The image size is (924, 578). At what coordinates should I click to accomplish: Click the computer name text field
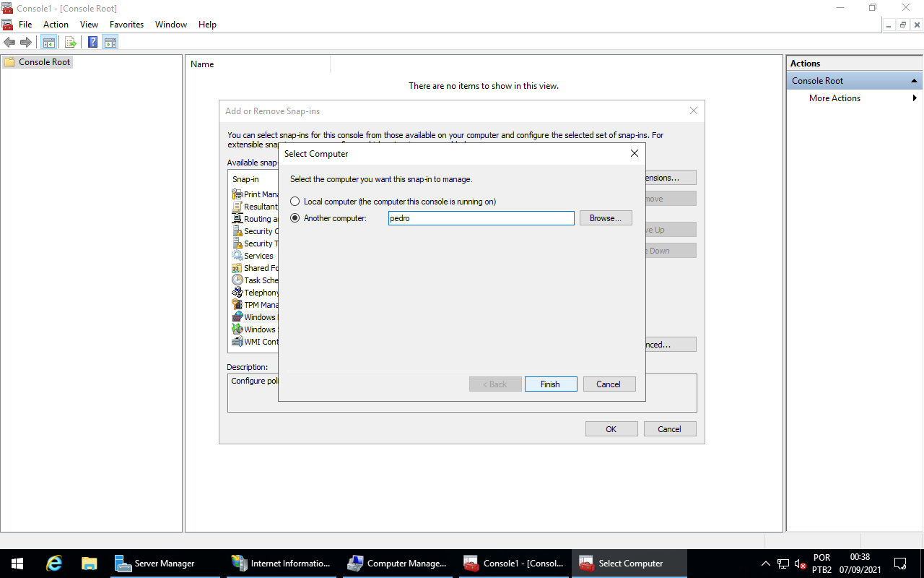click(x=481, y=218)
